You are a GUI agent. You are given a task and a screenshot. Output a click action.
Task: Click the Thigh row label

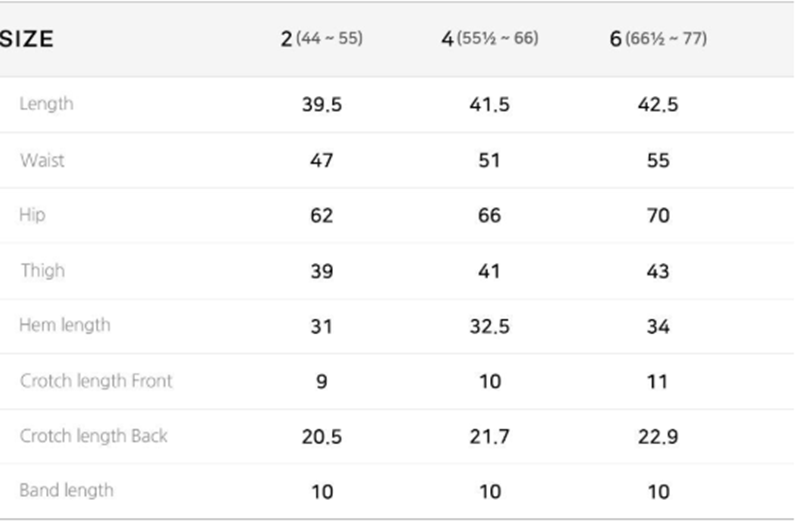42,270
